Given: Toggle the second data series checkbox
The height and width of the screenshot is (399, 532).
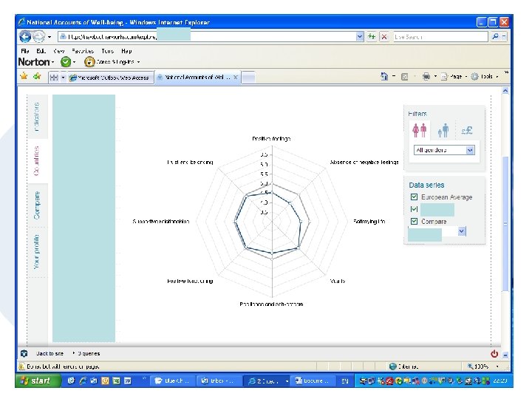Looking at the screenshot, I should click(x=414, y=209).
